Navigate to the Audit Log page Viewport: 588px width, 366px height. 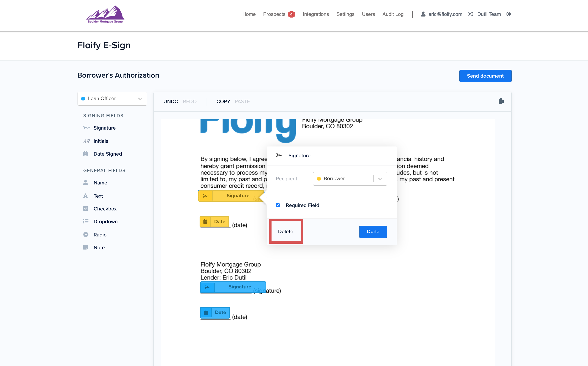click(x=393, y=14)
